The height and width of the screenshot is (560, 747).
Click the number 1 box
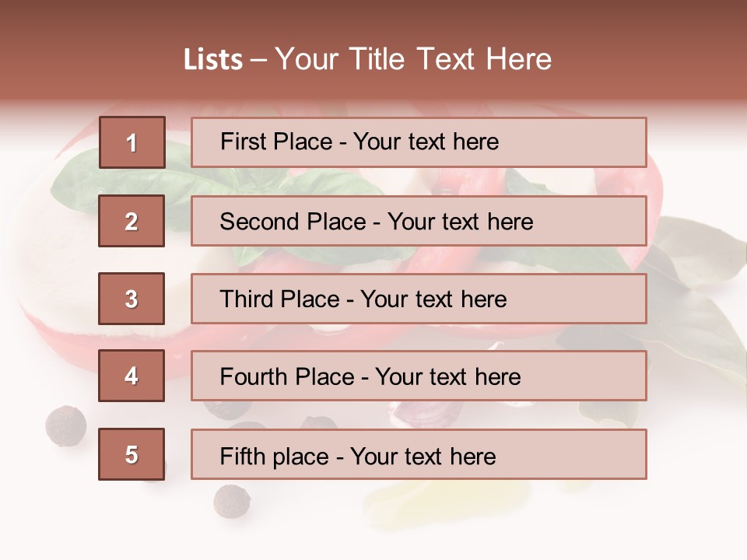pyautogui.click(x=132, y=142)
